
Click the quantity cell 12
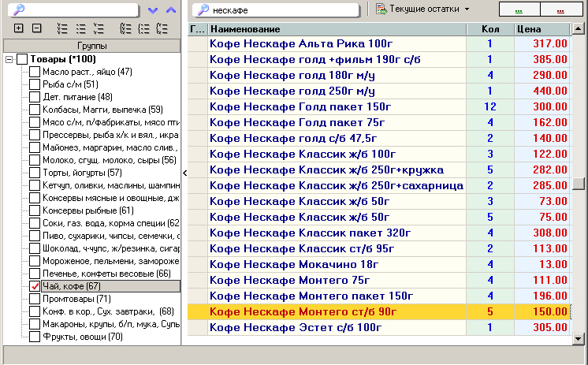tap(490, 106)
